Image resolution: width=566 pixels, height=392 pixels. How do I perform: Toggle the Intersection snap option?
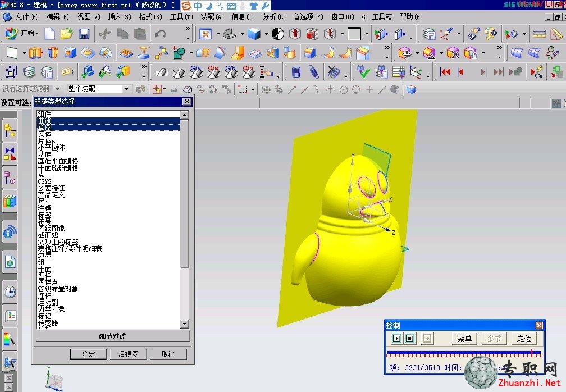pyautogui.click(x=330, y=89)
